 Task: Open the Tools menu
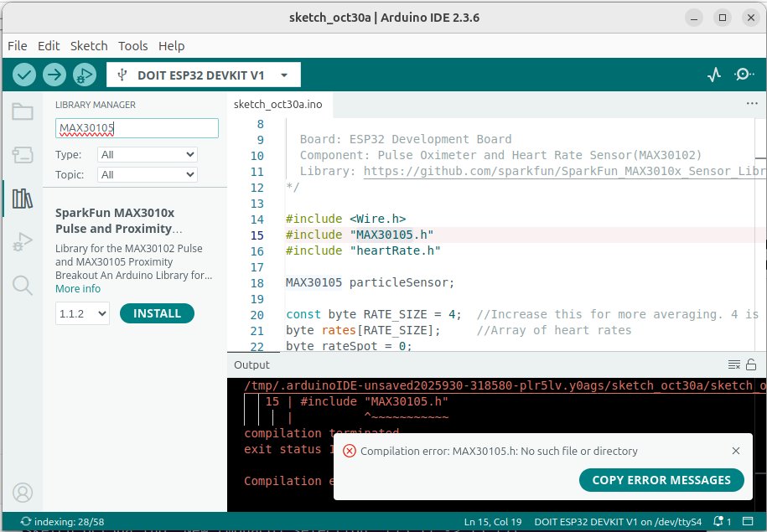132,46
